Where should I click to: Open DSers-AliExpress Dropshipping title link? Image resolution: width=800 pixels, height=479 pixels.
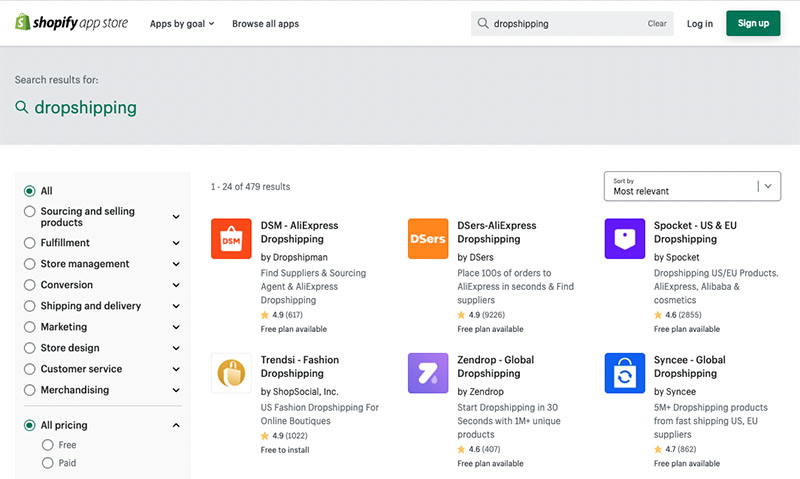496,232
